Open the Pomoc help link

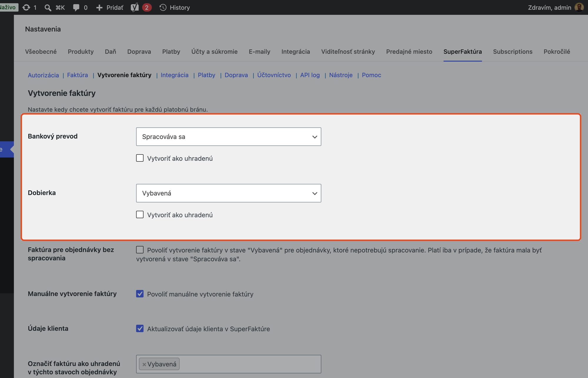pyautogui.click(x=371, y=75)
